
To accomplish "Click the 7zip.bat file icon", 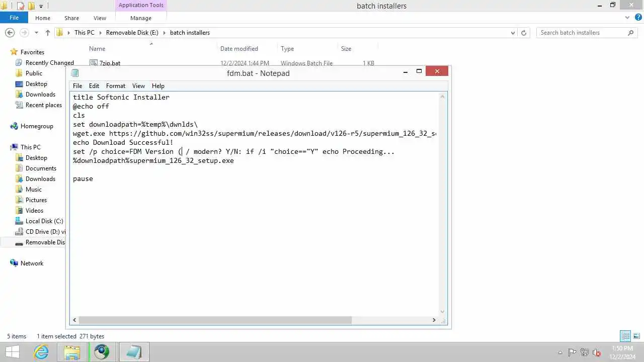I will 93,63.
